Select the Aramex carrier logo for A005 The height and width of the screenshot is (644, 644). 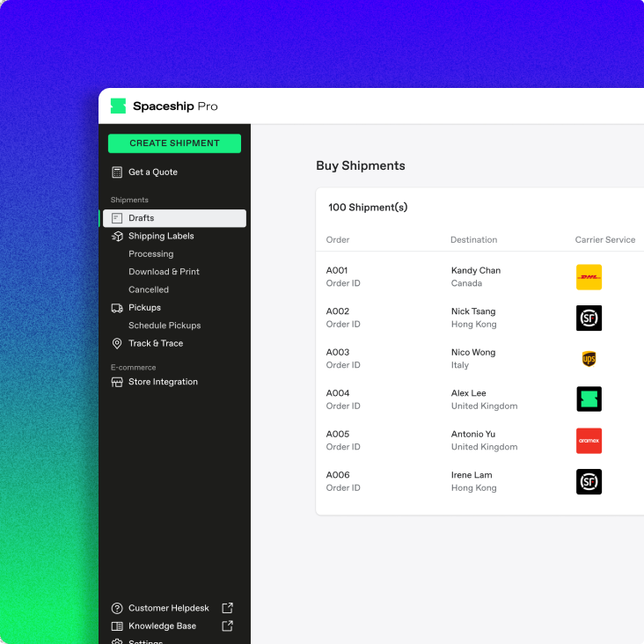point(589,441)
